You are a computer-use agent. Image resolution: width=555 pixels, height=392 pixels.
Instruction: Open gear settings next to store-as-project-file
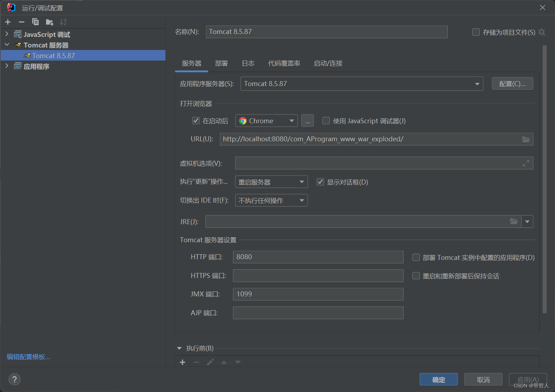click(542, 32)
